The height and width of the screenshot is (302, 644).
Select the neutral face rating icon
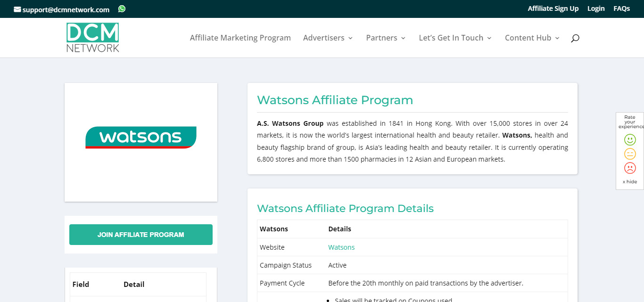[x=630, y=154]
